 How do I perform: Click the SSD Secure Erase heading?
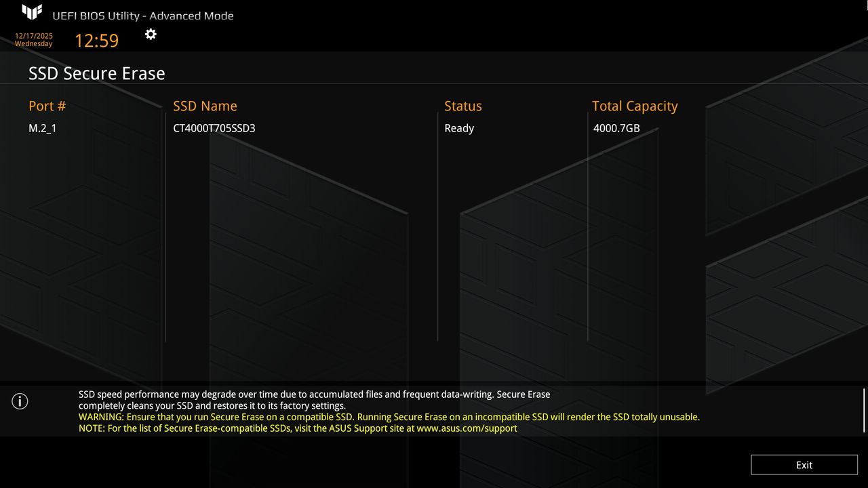click(96, 73)
